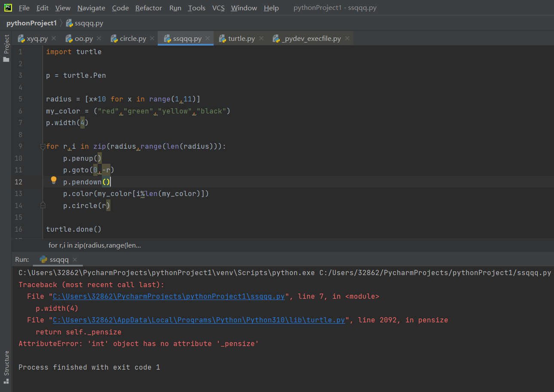Click line number 7 in the gutter

pyautogui.click(x=20, y=123)
